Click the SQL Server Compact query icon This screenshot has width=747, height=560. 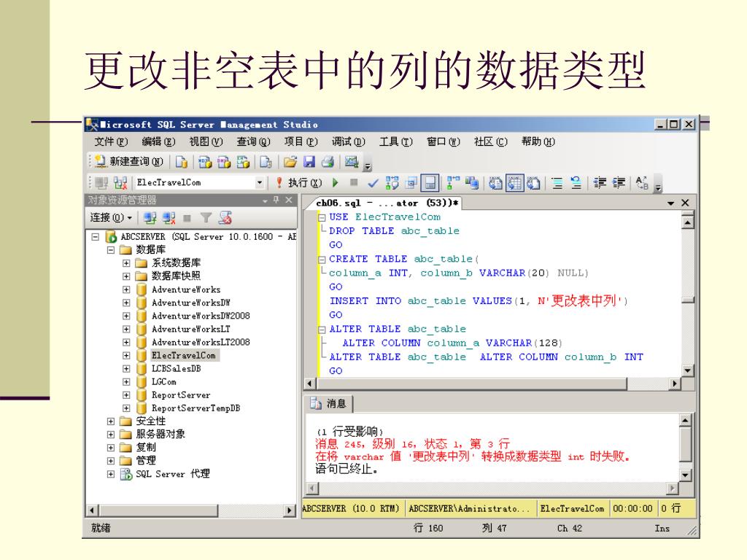pyautogui.click(x=266, y=162)
